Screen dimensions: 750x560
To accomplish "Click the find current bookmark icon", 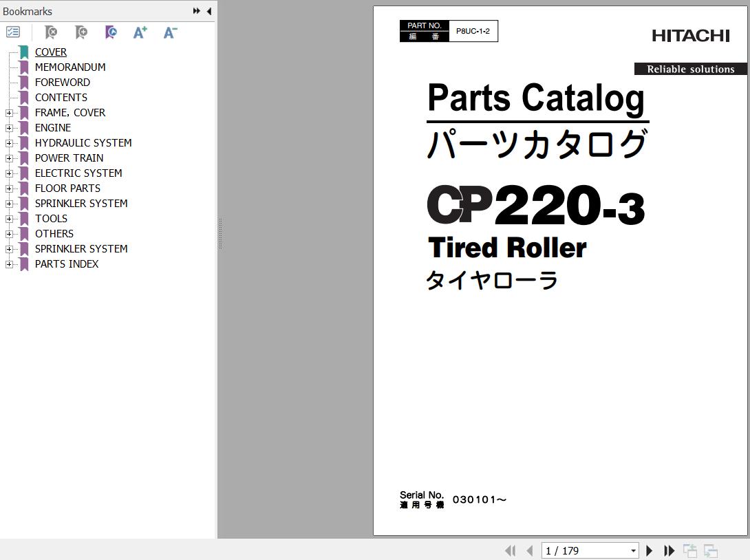I will (x=111, y=32).
